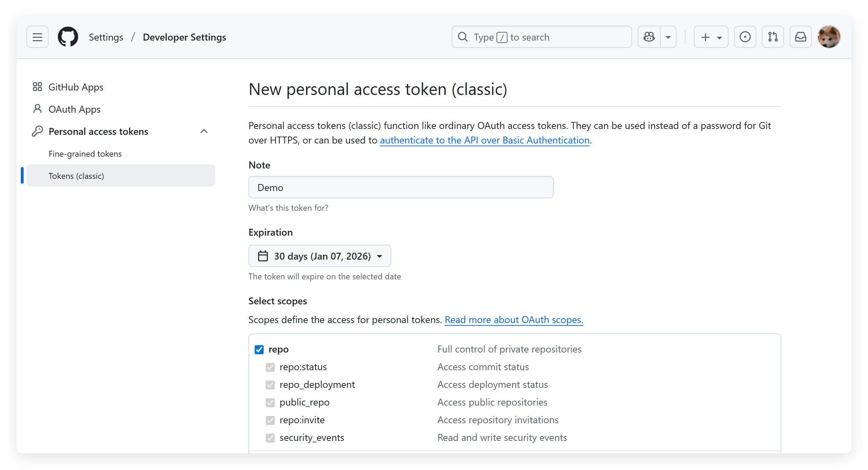Screen dimensions: 868x470
Task: Click the user profile avatar
Action: pyautogui.click(x=829, y=37)
